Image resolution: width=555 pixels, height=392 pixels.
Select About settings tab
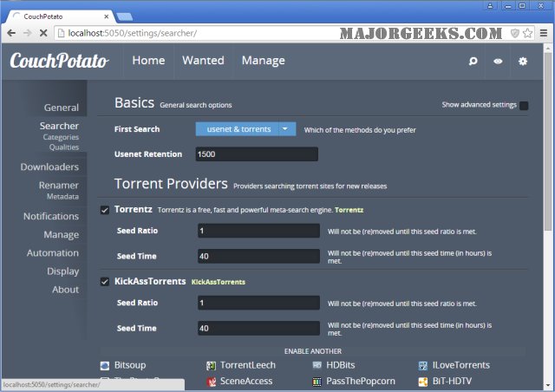(66, 290)
